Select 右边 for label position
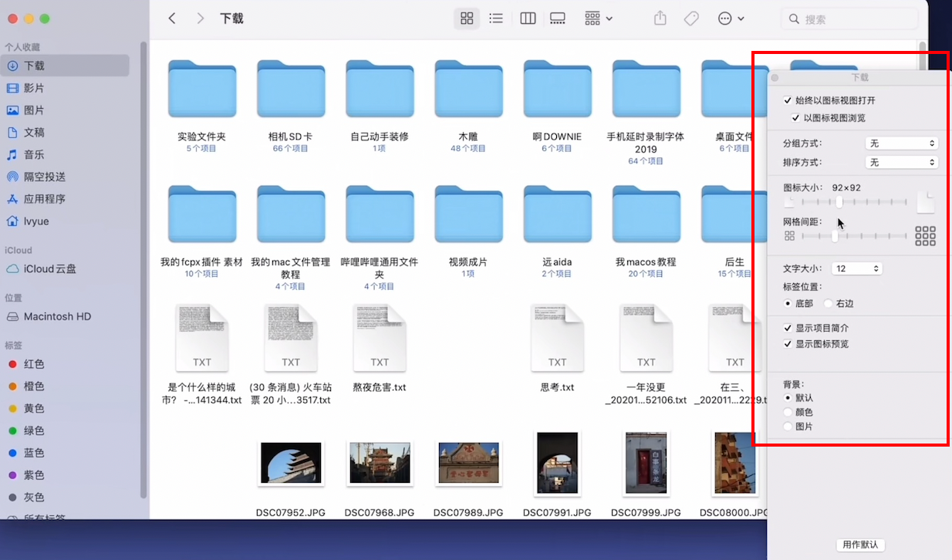Image resolution: width=952 pixels, height=560 pixels. click(x=829, y=304)
